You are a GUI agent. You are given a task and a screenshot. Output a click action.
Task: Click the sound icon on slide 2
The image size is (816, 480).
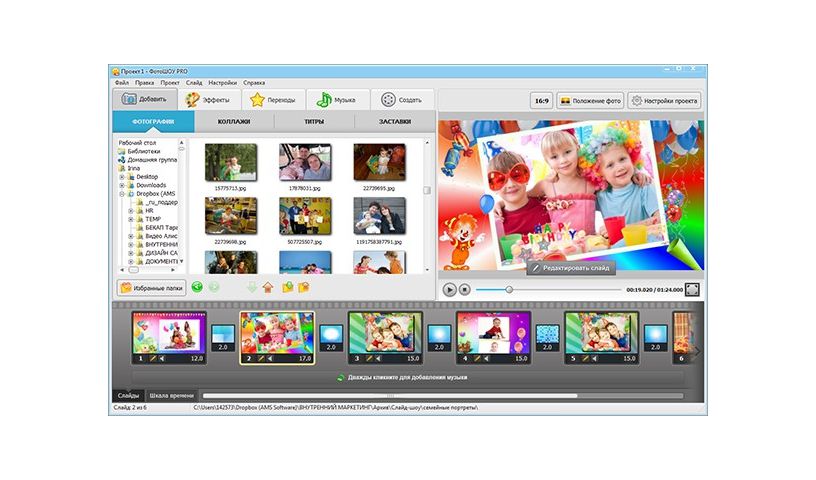click(x=270, y=359)
